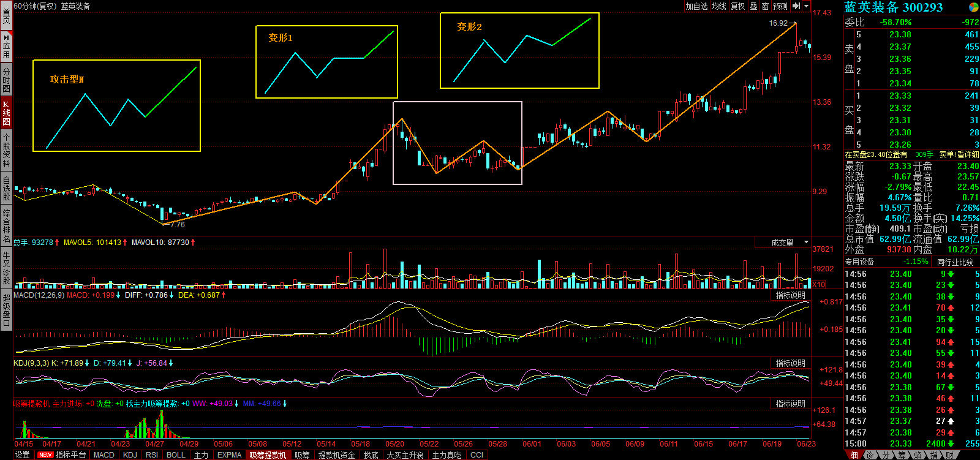Click 指标说明 in the MACD panel
This screenshot has height=460, width=980.
[790, 295]
